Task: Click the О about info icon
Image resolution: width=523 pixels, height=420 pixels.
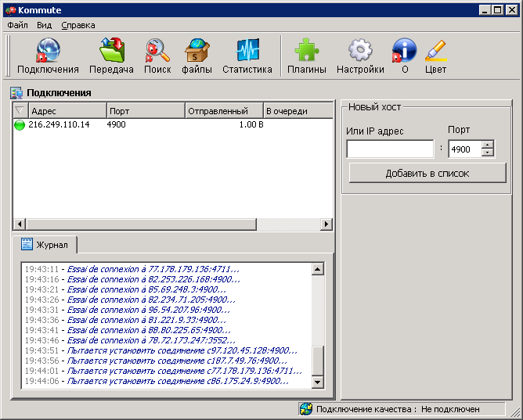Action: coord(405,50)
